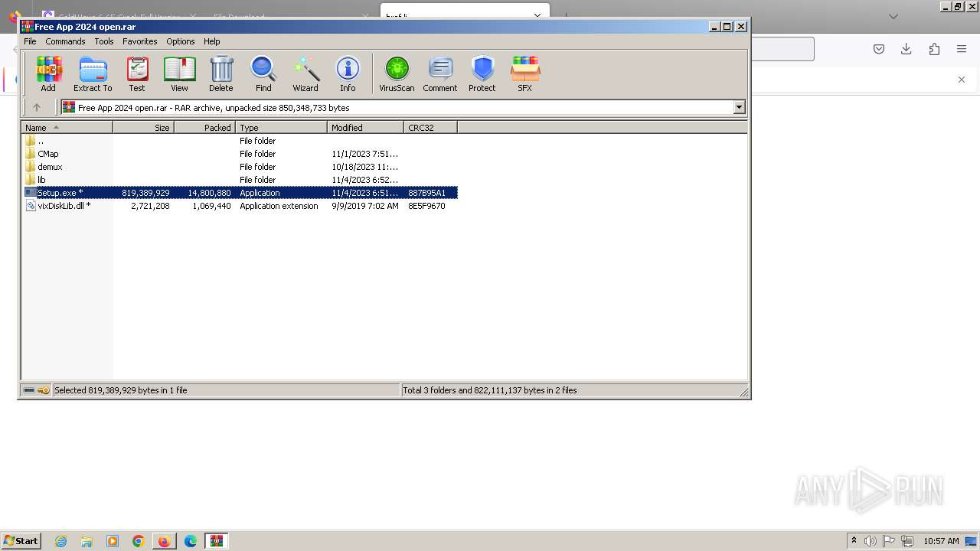The width and height of the screenshot is (980, 551).
Task: Dismiss the Firefox notification bar X
Action: click(x=962, y=80)
